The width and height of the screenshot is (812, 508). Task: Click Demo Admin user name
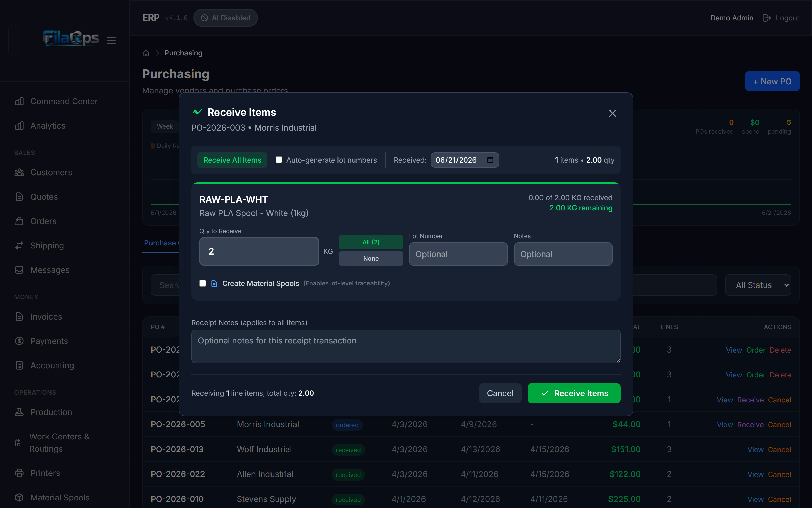[x=732, y=18]
